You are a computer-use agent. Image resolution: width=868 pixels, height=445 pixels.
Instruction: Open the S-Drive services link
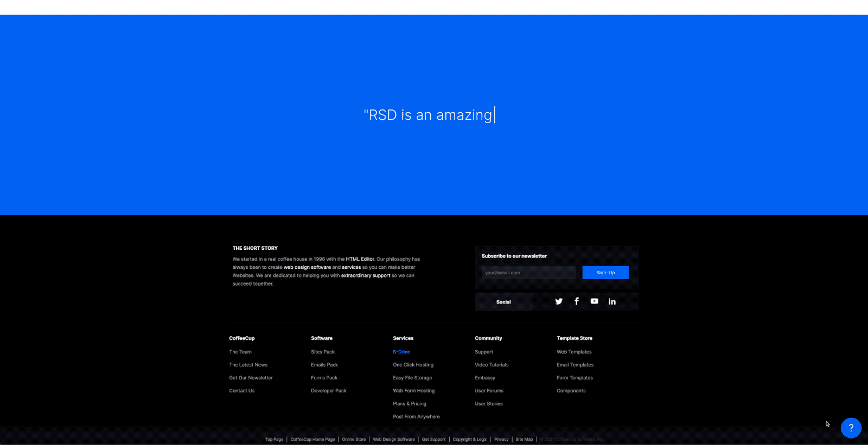(401, 352)
